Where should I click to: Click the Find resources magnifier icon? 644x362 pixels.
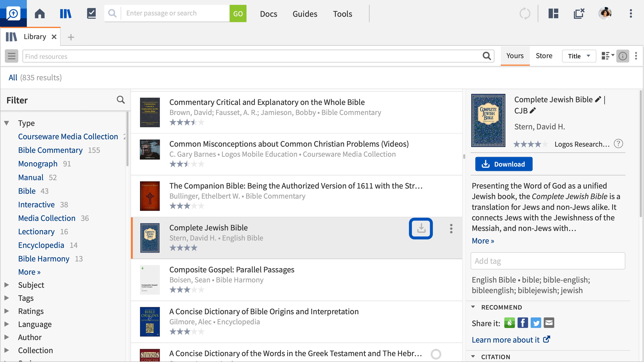487,56
